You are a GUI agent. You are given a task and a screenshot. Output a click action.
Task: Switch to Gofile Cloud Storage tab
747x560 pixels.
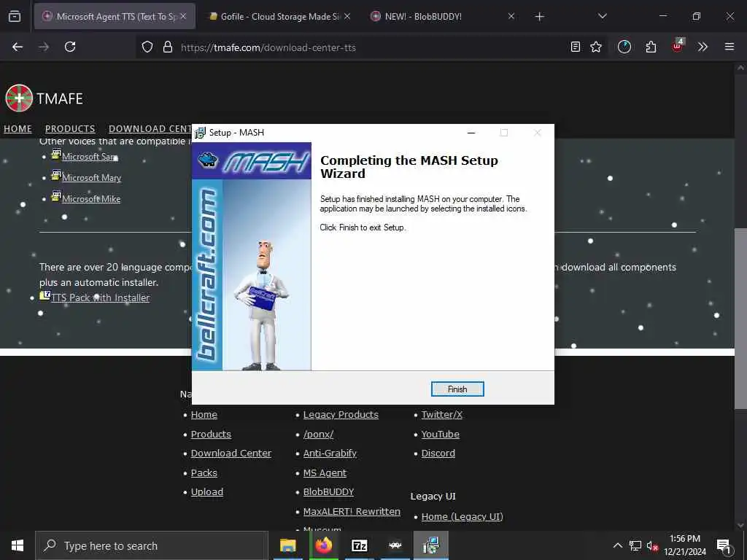279,17
